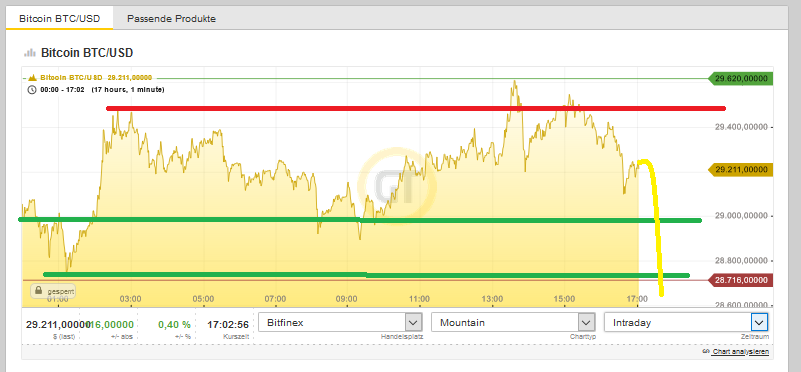Click the 03:00 time axis label

point(131,299)
